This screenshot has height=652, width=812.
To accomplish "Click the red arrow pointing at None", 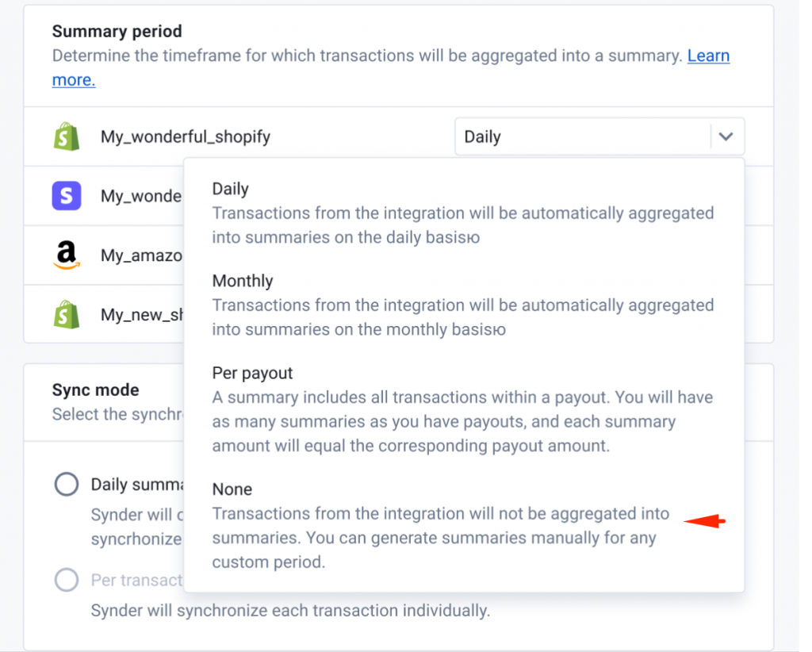I will [705, 521].
